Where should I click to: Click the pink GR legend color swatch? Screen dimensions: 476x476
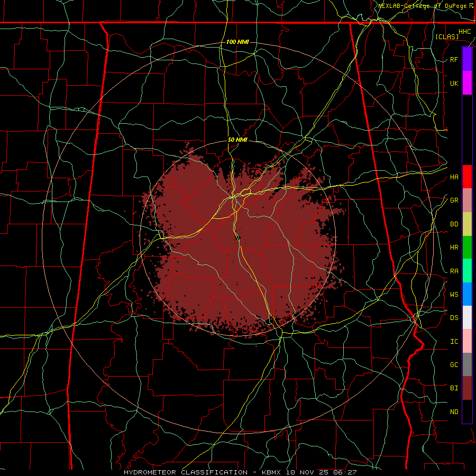click(467, 200)
